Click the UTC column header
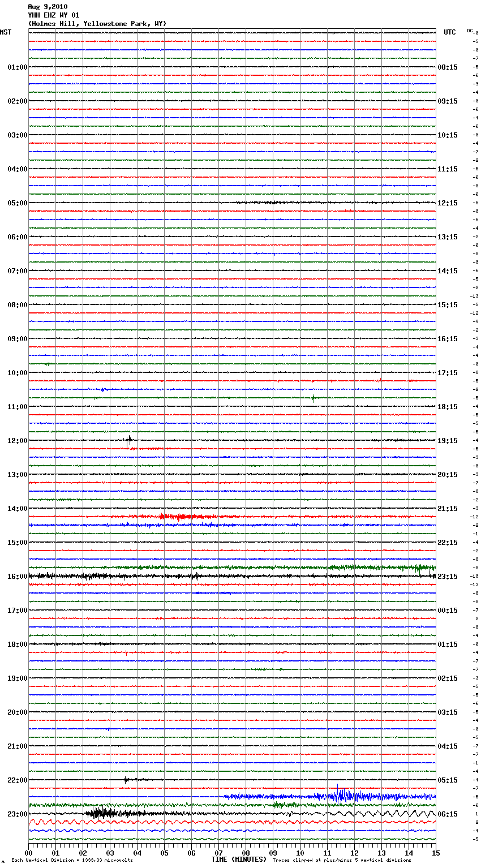The image size is (481, 868). tap(449, 32)
